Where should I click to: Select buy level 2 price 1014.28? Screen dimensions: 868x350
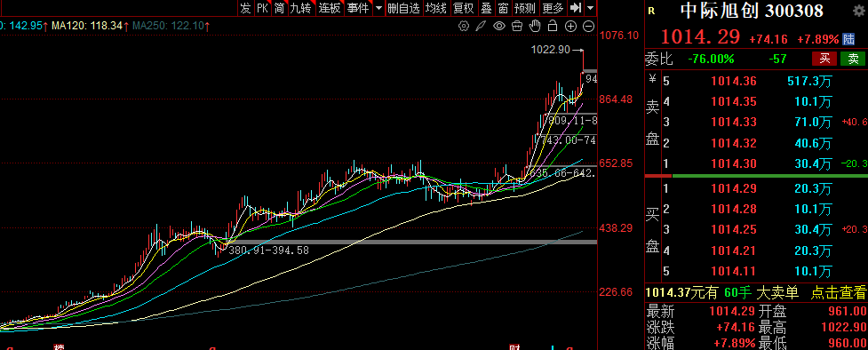(734, 209)
